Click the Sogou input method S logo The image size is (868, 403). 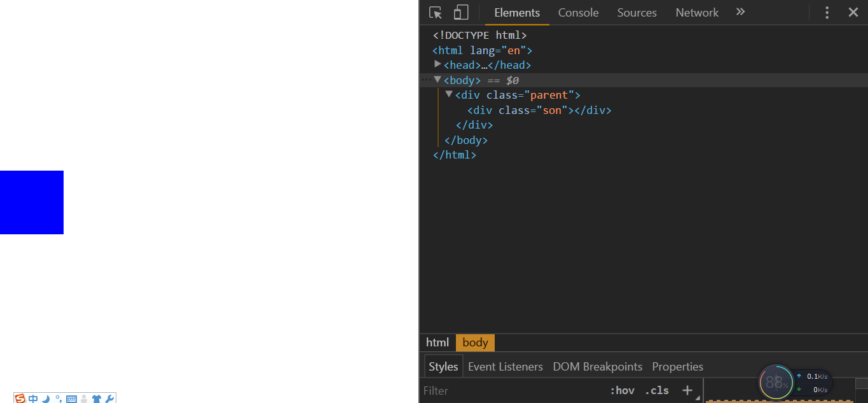[x=20, y=399]
